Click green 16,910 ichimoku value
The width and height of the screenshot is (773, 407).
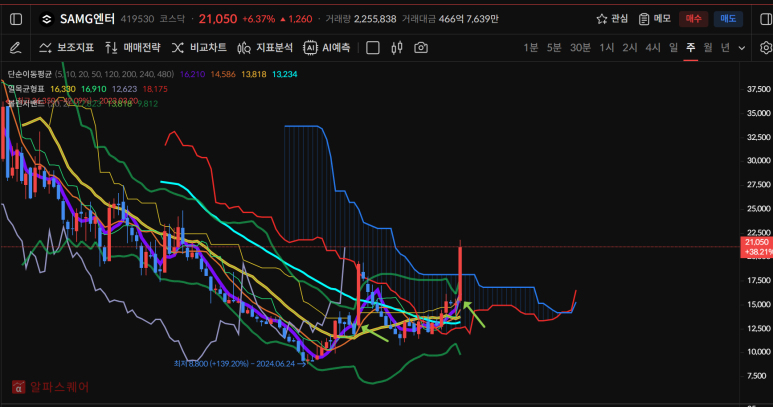pos(94,89)
